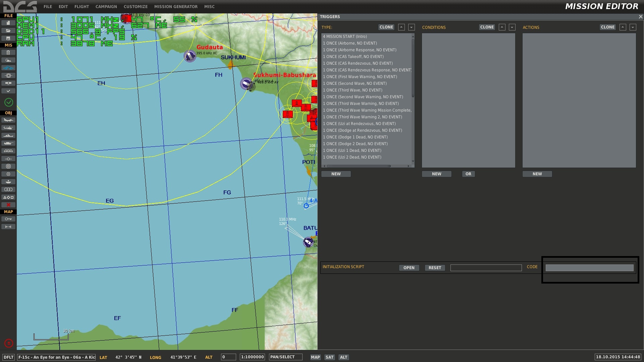Open the MISSION GENERATOR menu
The height and width of the screenshot is (362, 644).
pyautogui.click(x=176, y=7)
